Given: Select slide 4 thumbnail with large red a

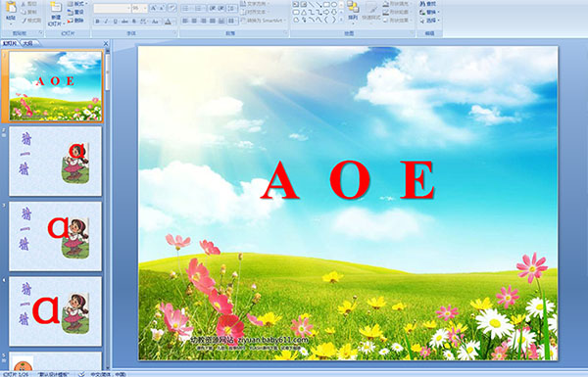Looking at the screenshot, I should [x=55, y=311].
